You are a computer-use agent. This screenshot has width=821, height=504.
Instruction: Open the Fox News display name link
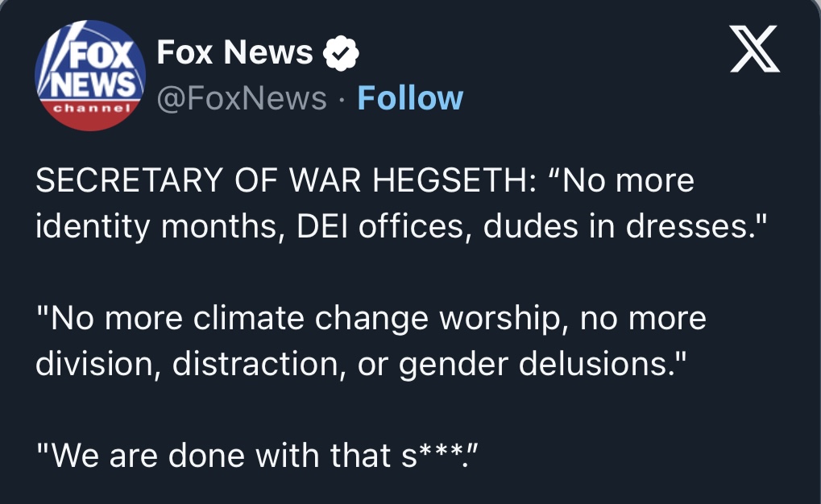click(x=234, y=53)
